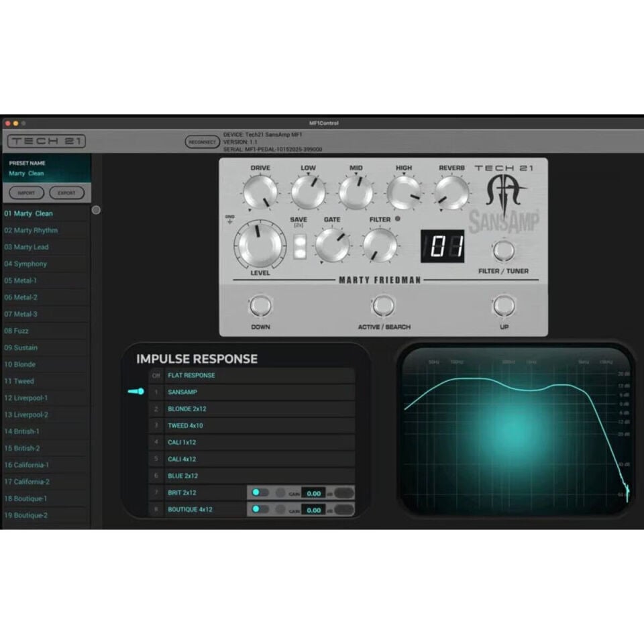Select the SANSAMP impulse response

coord(252,392)
